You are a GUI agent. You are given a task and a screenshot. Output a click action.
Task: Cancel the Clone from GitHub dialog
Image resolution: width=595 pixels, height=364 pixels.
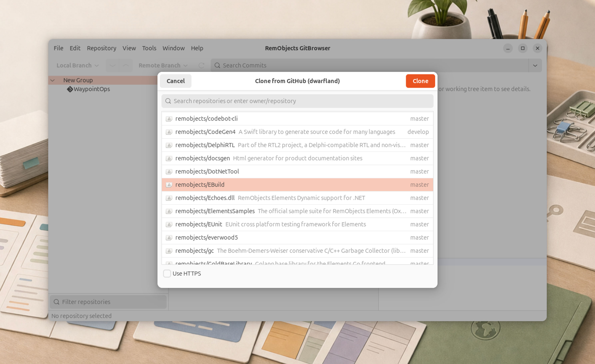pos(175,81)
